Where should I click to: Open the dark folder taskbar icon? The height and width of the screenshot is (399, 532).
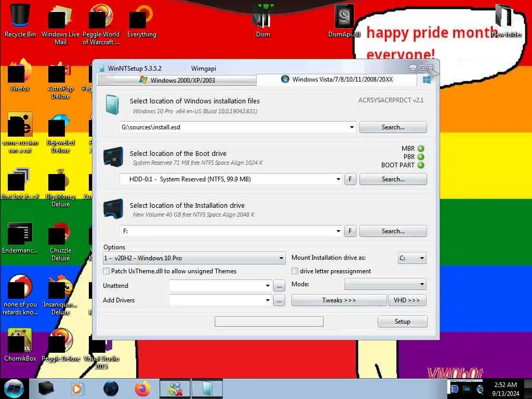click(46, 389)
